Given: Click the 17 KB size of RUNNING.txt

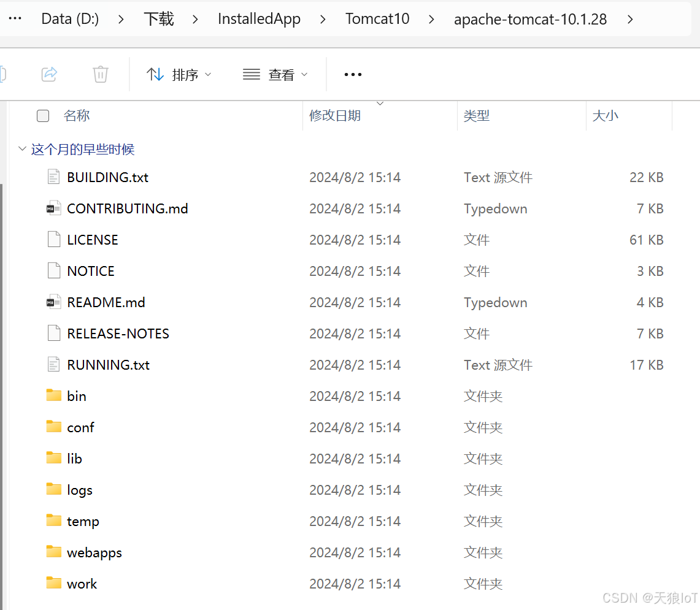Looking at the screenshot, I should (647, 365).
